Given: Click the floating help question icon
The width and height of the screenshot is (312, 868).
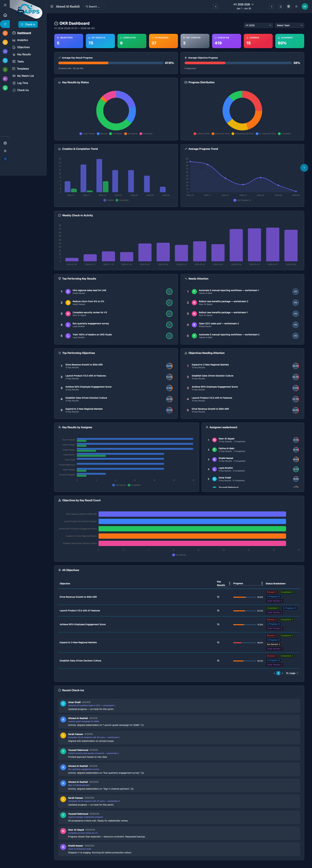Looking at the screenshot, I should tap(304, 168).
